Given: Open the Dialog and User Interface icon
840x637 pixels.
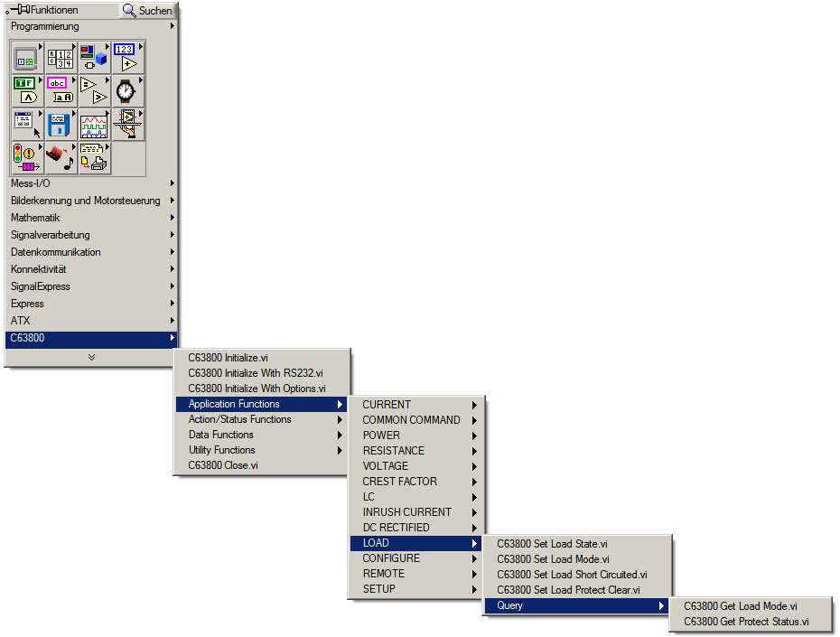Looking at the screenshot, I should (x=27, y=125).
